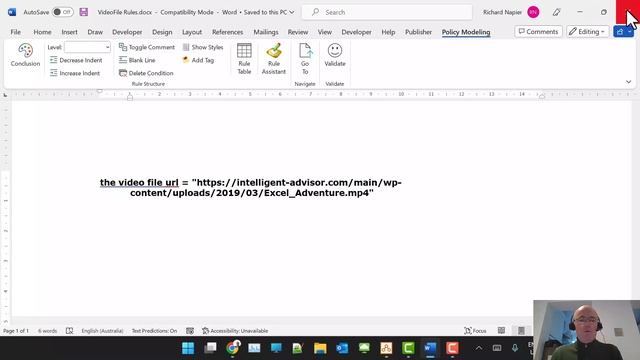Image resolution: width=640 pixels, height=360 pixels.
Task: Click the Focus mode icon
Action: 475,331
